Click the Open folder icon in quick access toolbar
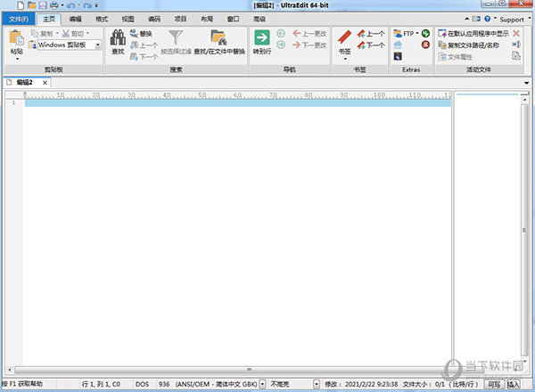 (32, 5)
